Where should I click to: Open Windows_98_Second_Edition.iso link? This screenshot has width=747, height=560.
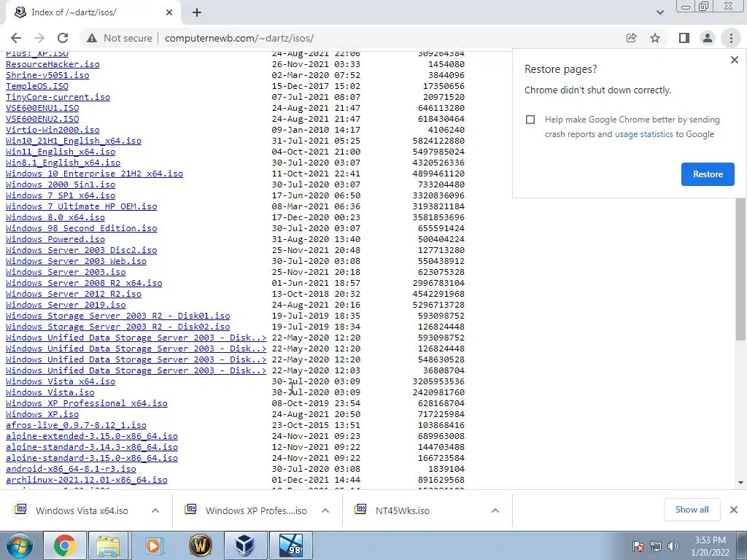coord(82,228)
